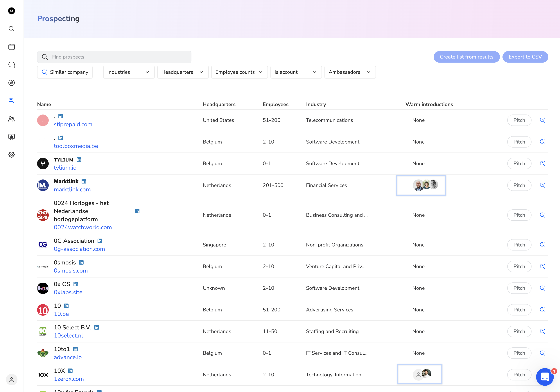Click LinkedIn icon next to Marktlink
560x392 pixels.
coord(84,181)
